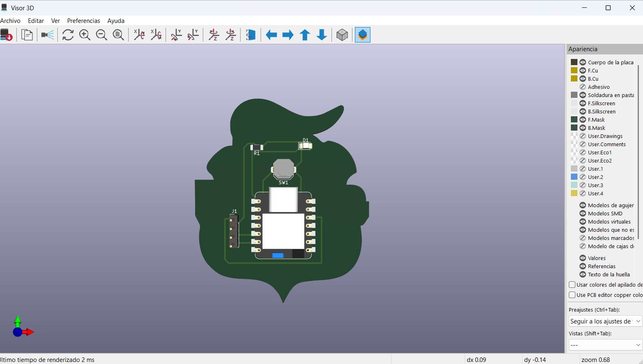The height and width of the screenshot is (364, 643).
Task: Show the User.Drawings layer
Action: 583,136
